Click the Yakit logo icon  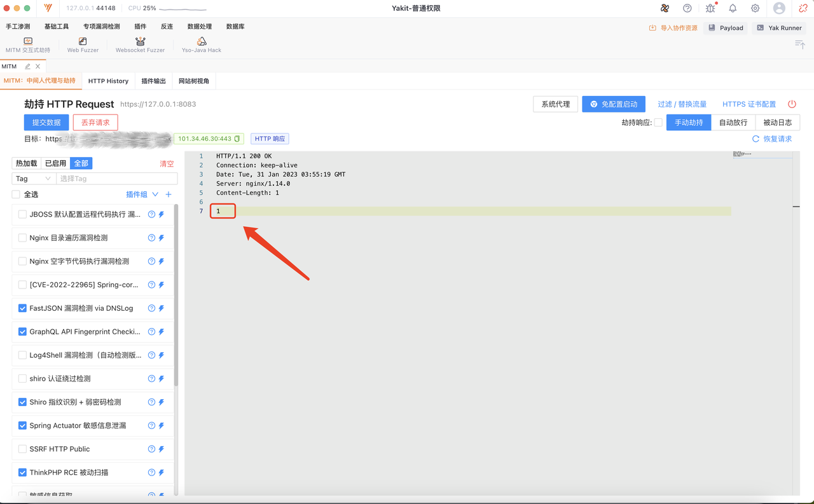tap(48, 8)
